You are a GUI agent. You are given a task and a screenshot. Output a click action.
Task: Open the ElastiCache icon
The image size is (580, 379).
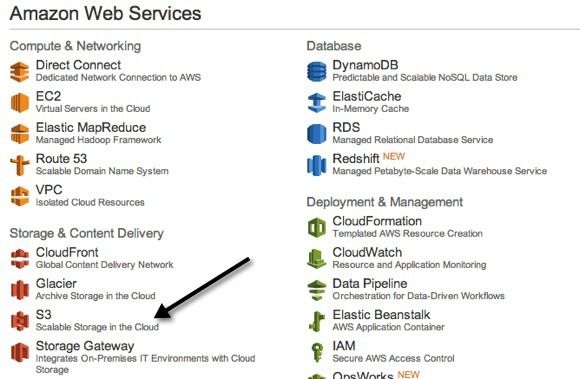point(317,103)
